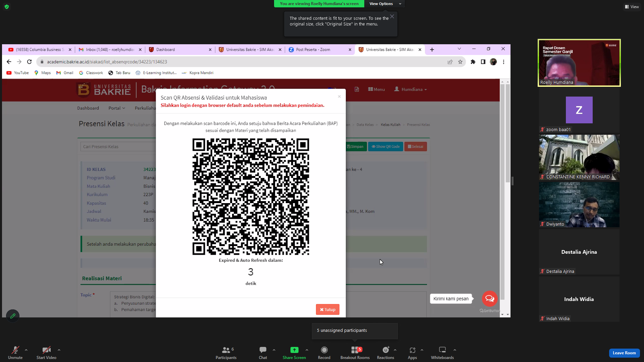Start recording with the Record button

[x=324, y=353]
